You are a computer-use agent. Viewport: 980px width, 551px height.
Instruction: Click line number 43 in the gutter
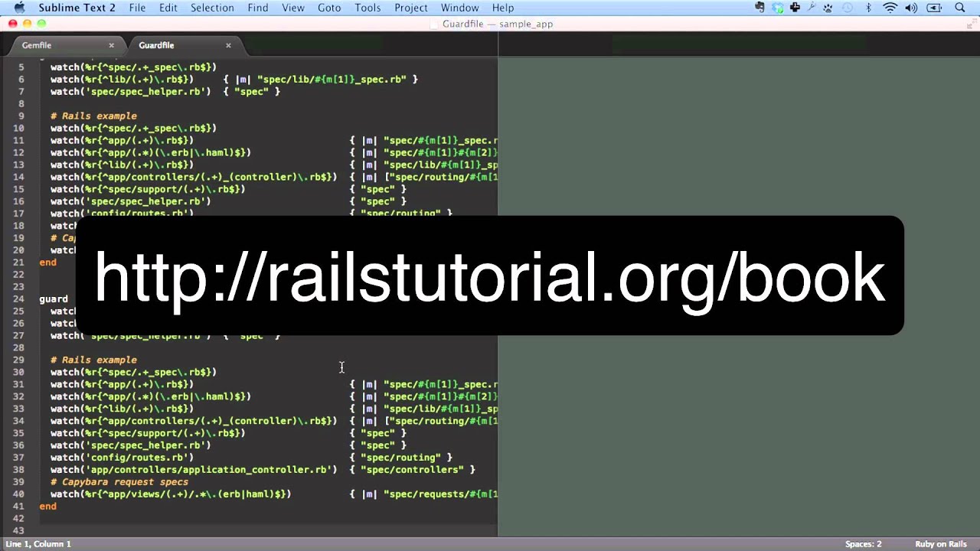[18, 531]
